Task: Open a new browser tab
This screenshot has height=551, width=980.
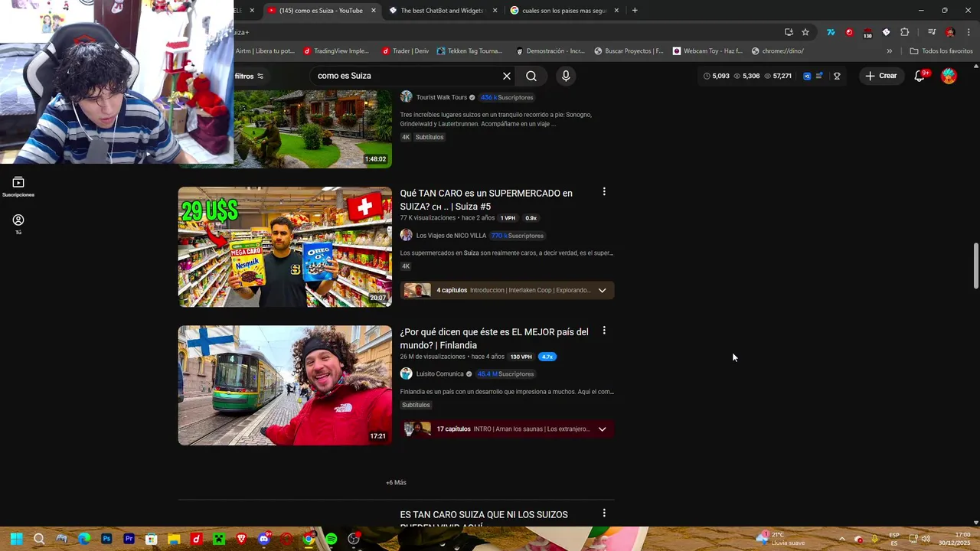Action: tap(635, 11)
